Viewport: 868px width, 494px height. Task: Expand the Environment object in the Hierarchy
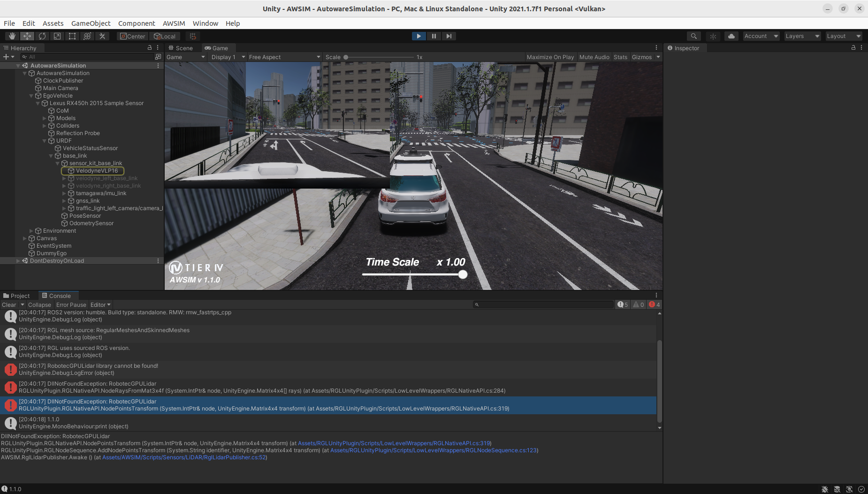coord(31,230)
